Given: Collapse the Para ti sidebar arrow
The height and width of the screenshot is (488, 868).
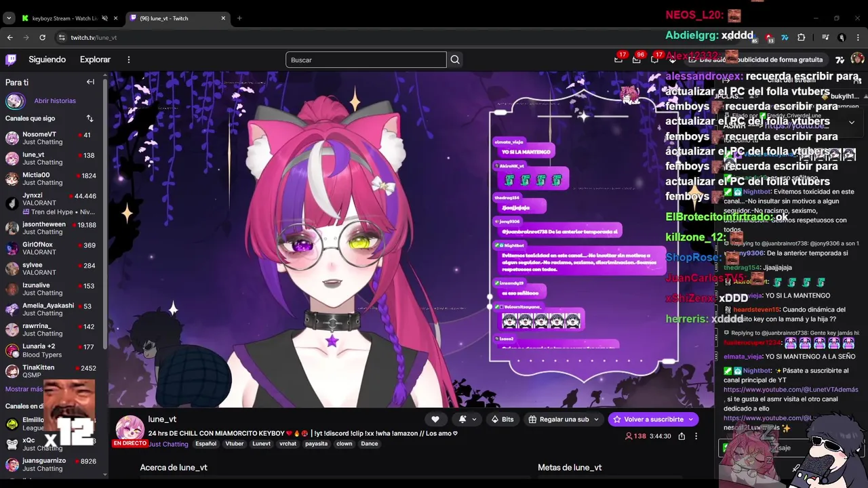Looking at the screenshot, I should 90,82.
